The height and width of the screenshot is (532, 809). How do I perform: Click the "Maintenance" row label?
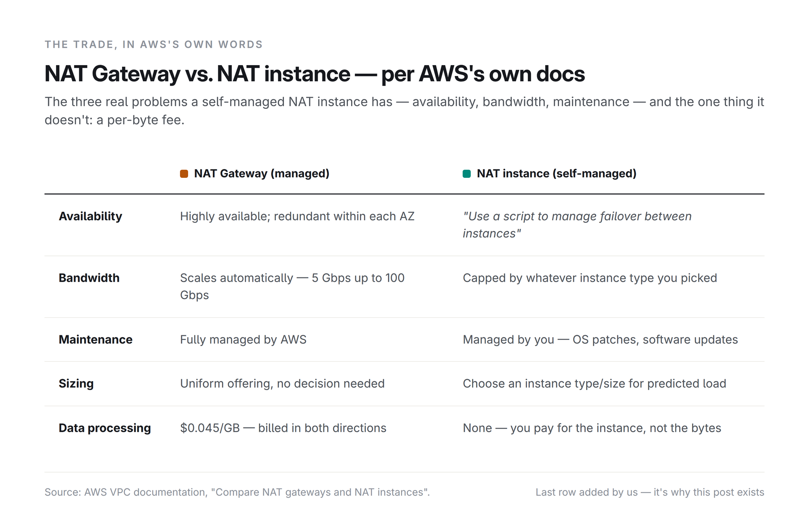[95, 340]
